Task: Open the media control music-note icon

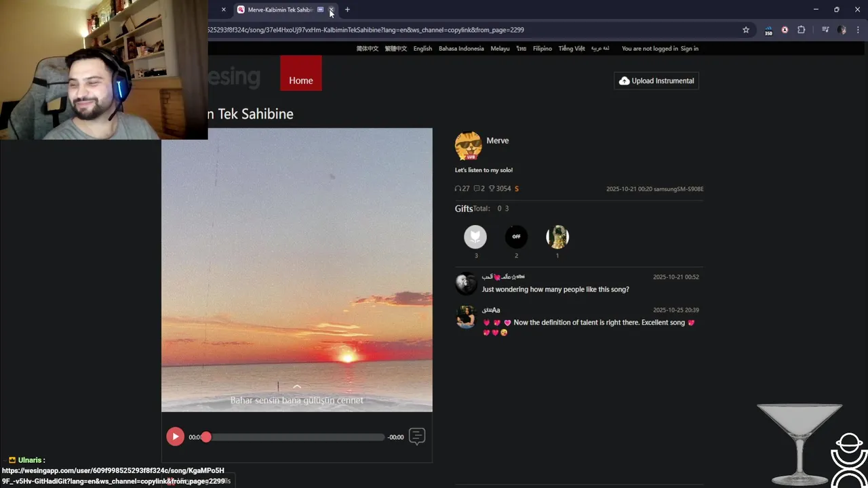Action: tap(825, 30)
